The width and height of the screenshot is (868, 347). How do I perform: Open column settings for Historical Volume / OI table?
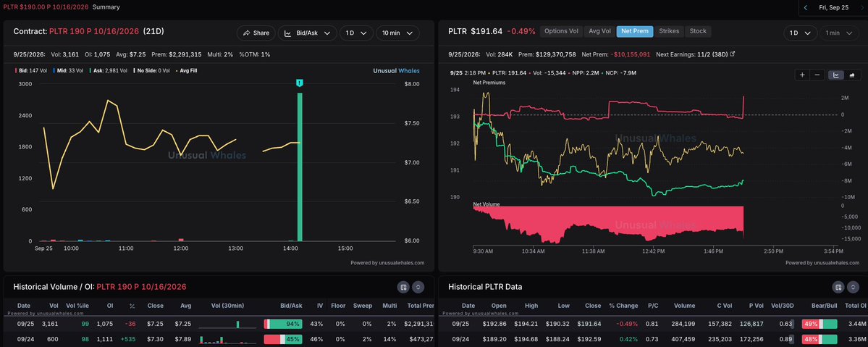(x=403, y=287)
